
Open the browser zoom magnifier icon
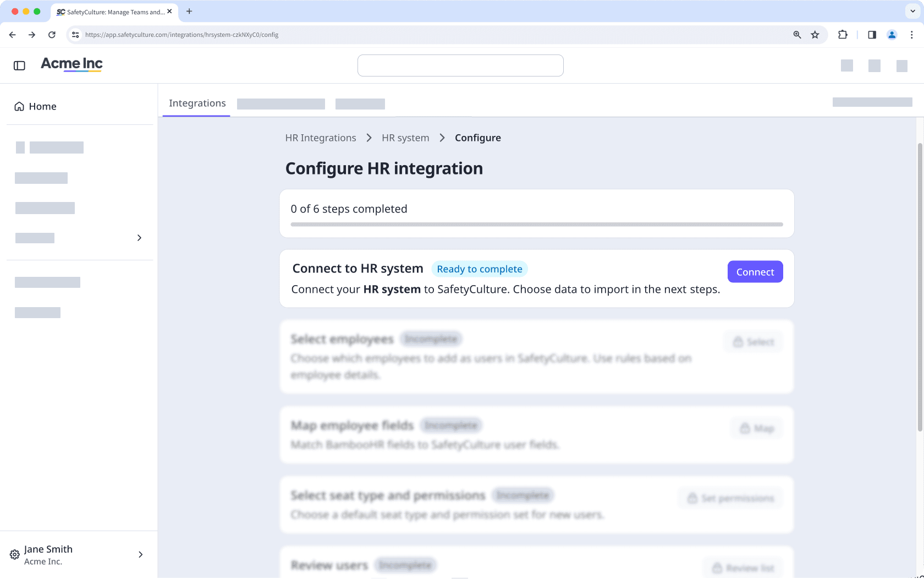797,35
